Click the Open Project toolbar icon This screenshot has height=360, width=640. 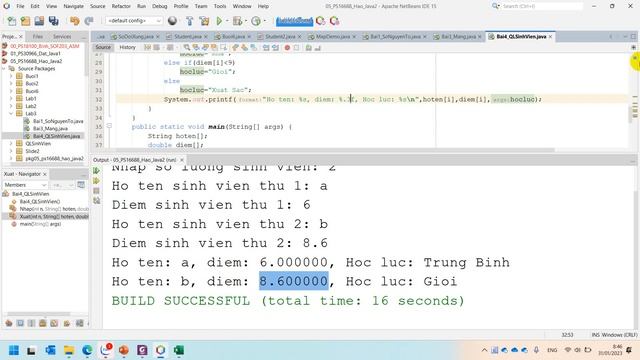pos(39,21)
